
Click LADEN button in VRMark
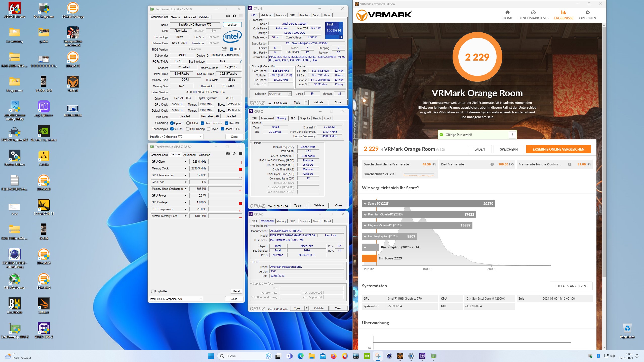point(479,149)
